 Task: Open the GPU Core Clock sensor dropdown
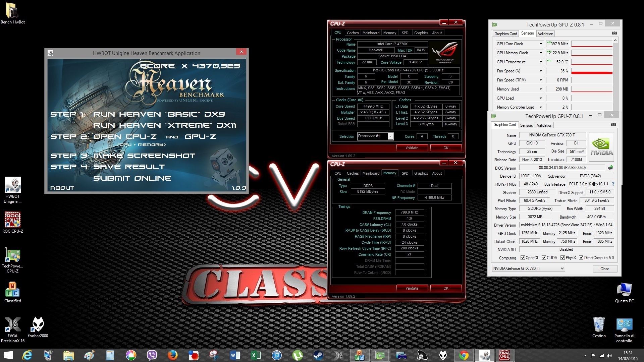541,44
